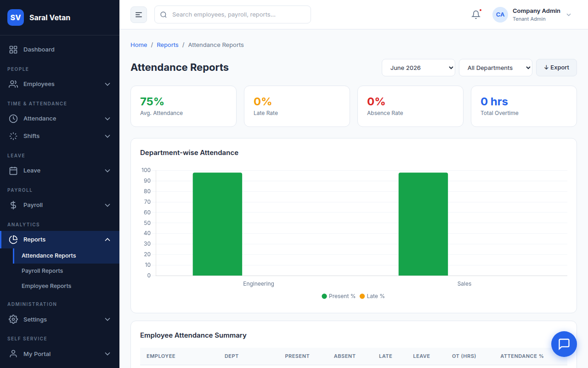This screenshot has height=368, width=588.
Task: Click the Employees people icon
Action: (13, 84)
